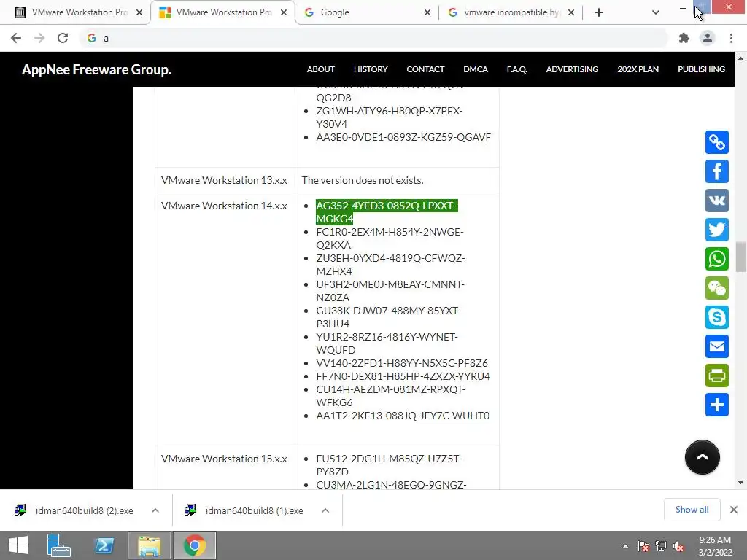
Task: Expand options for idman640build8 (1).exe download
Action: [x=325, y=510]
